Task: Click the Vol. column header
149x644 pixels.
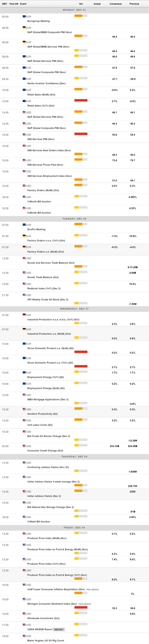Action: [x=81, y=4]
